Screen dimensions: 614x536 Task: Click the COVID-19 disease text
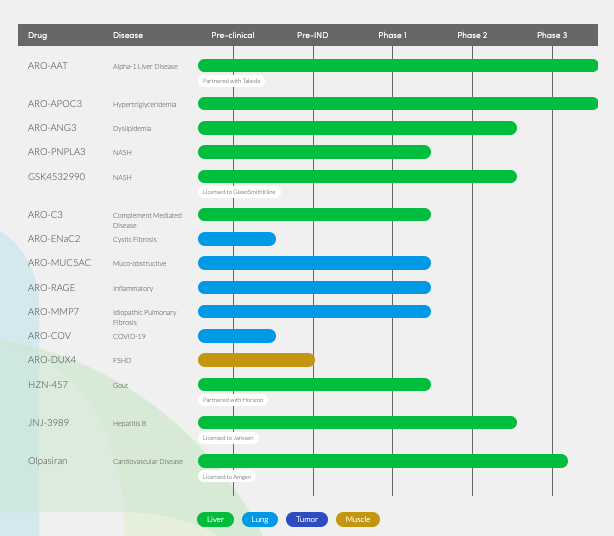pyautogui.click(x=129, y=336)
